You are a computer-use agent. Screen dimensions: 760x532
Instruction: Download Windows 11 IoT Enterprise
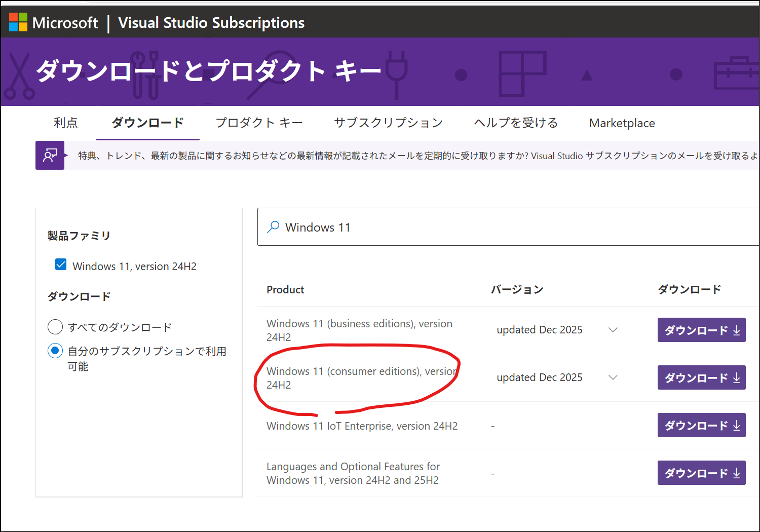[701, 425]
